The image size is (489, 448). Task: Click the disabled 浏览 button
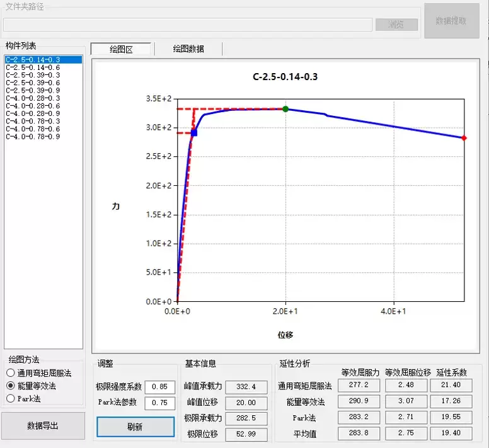pos(396,25)
